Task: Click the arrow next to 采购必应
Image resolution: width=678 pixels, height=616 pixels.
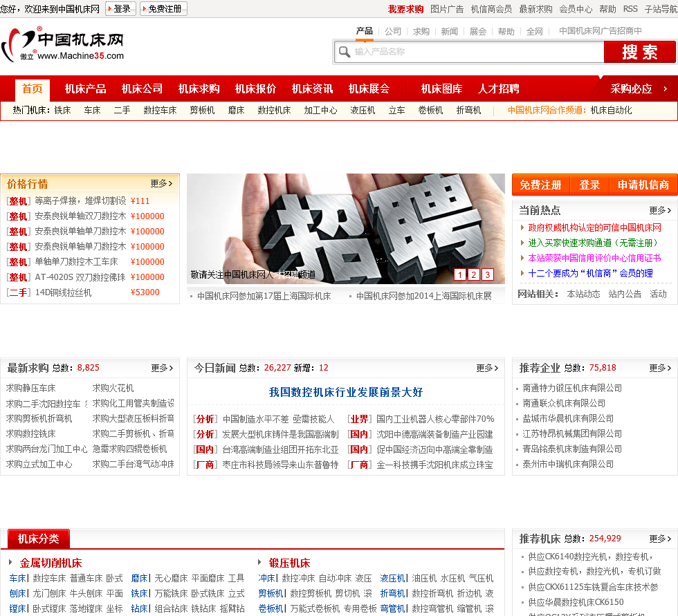Action: [666, 88]
